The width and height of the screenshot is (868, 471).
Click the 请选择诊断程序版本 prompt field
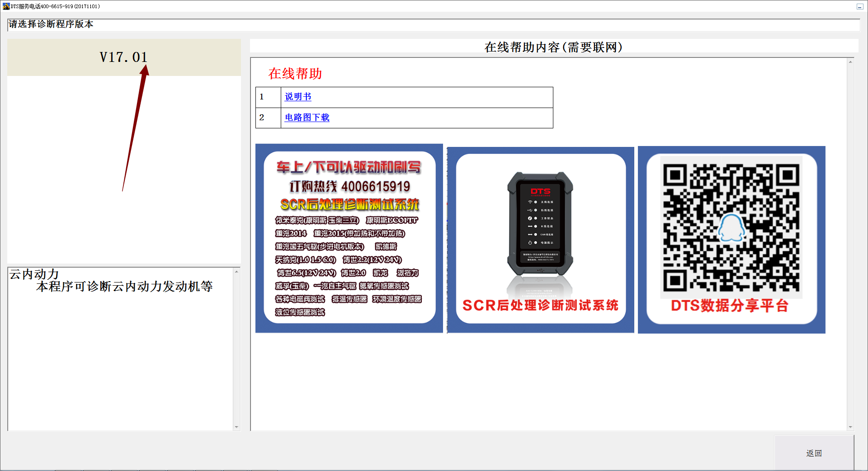click(x=433, y=25)
